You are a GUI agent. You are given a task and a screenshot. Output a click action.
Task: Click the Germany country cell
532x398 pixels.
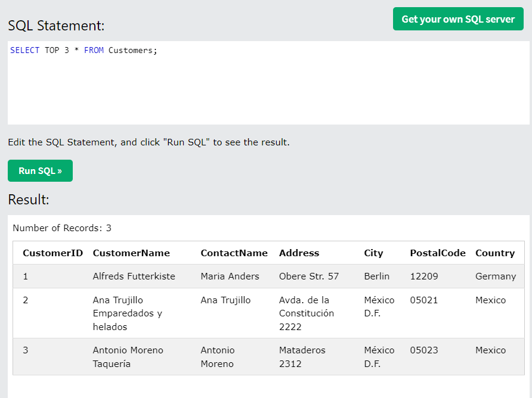496,276
